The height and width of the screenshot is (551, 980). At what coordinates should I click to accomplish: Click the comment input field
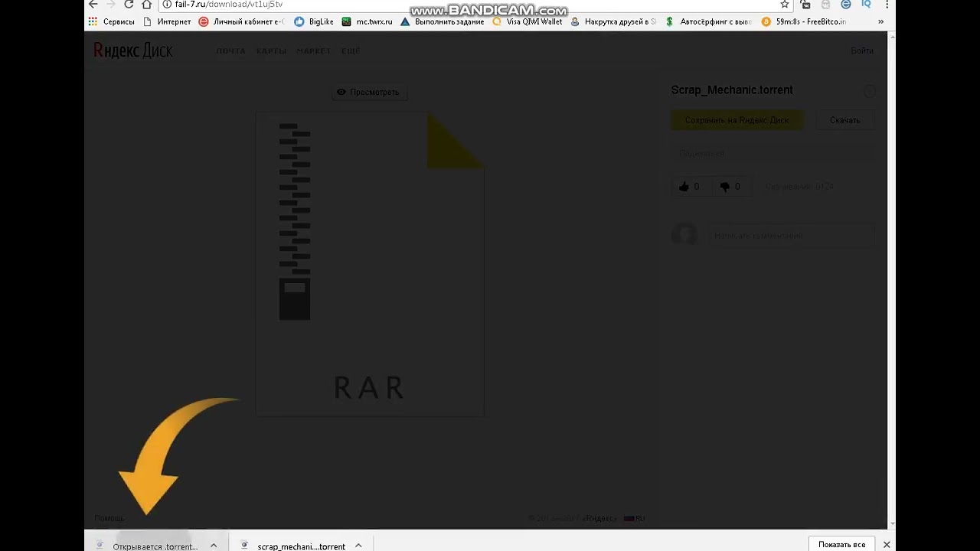790,236
